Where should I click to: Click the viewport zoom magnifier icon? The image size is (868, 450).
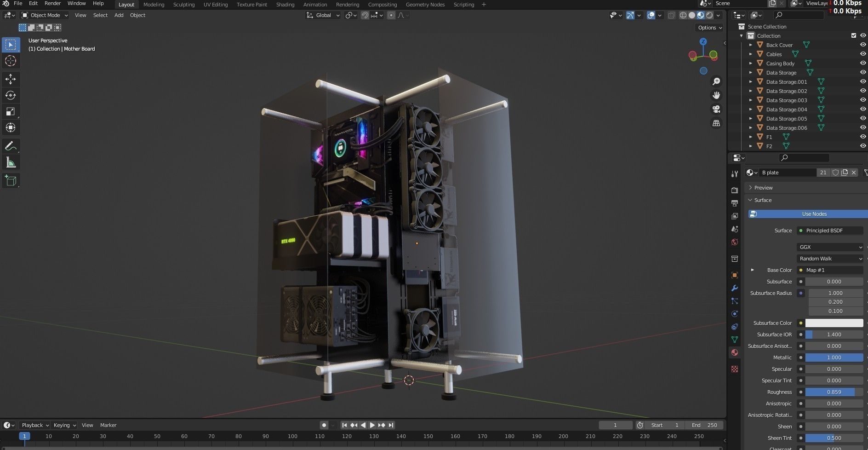[716, 81]
